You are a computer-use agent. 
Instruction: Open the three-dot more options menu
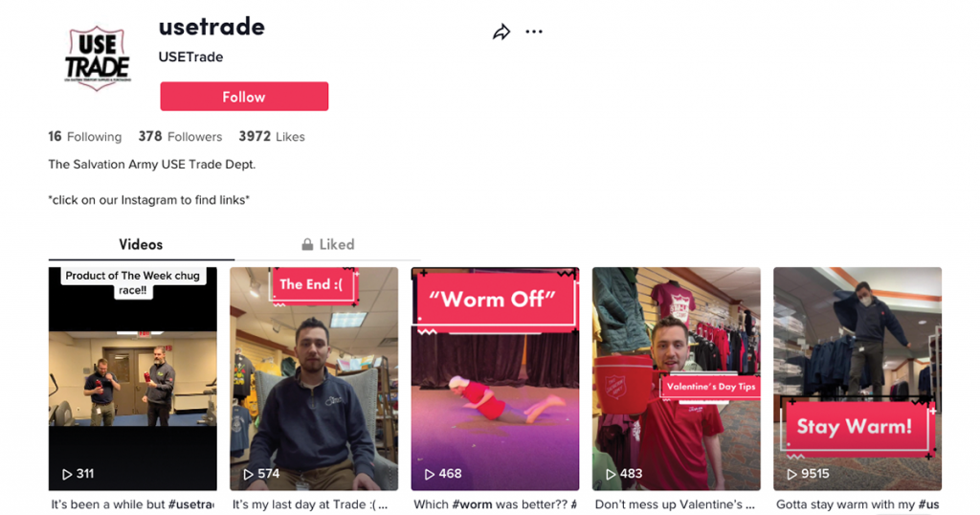click(x=534, y=32)
